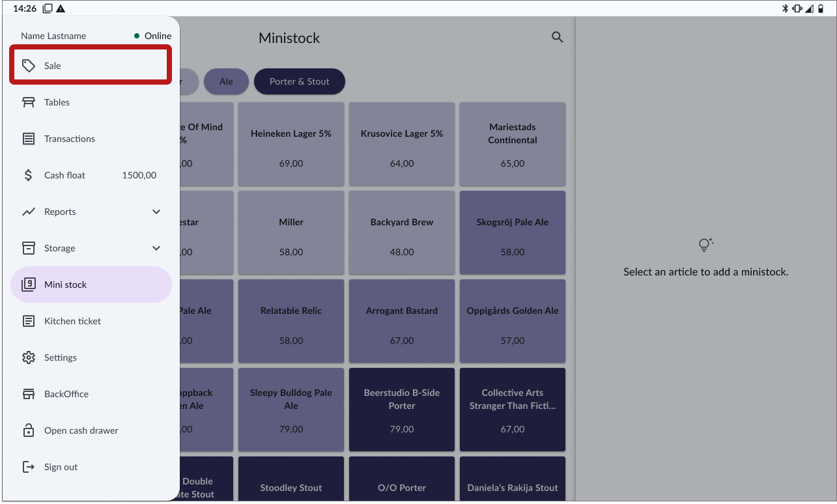Click the Sale tag icon
This screenshot has height=504, width=837.
pyautogui.click(x=29, y=66)
